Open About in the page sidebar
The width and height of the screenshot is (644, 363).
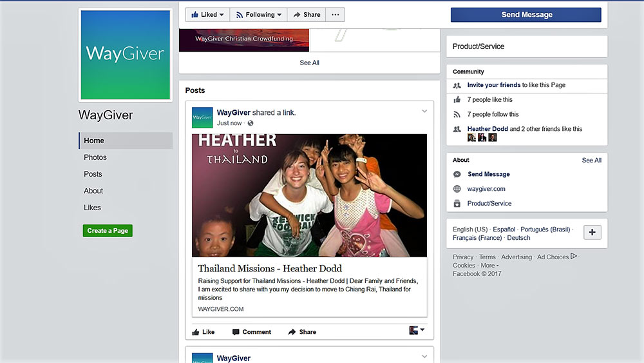tap(93, 191)
